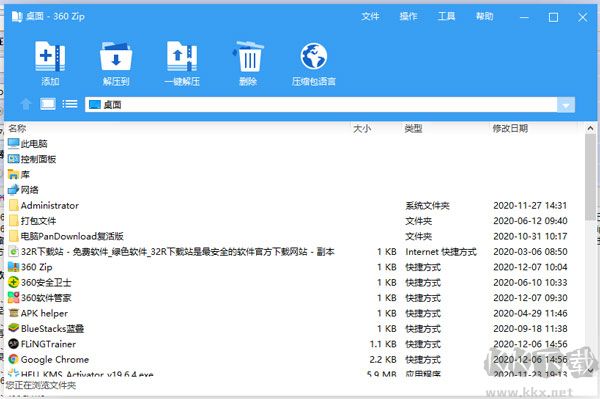Image resolution: width=600 pixels, height=399 pixels.
Task: Click the 360软件管家 shortcut icon
Action: coord(13,297)
